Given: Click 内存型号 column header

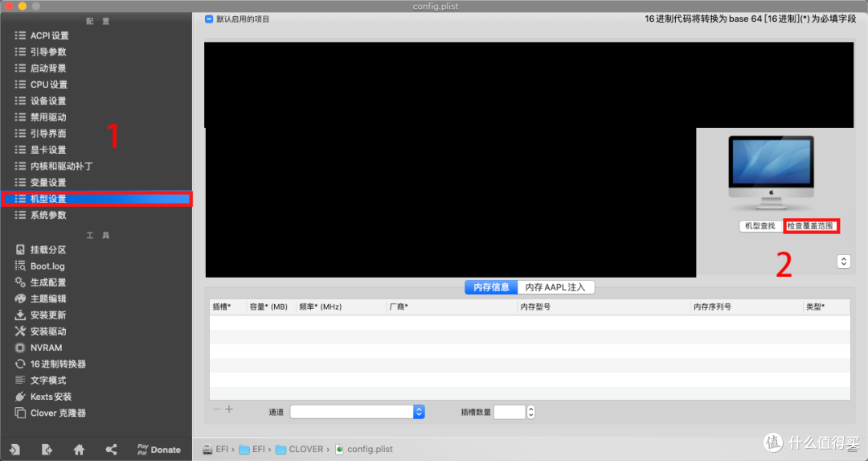Looking at the screenshot, I should point(604,307).
